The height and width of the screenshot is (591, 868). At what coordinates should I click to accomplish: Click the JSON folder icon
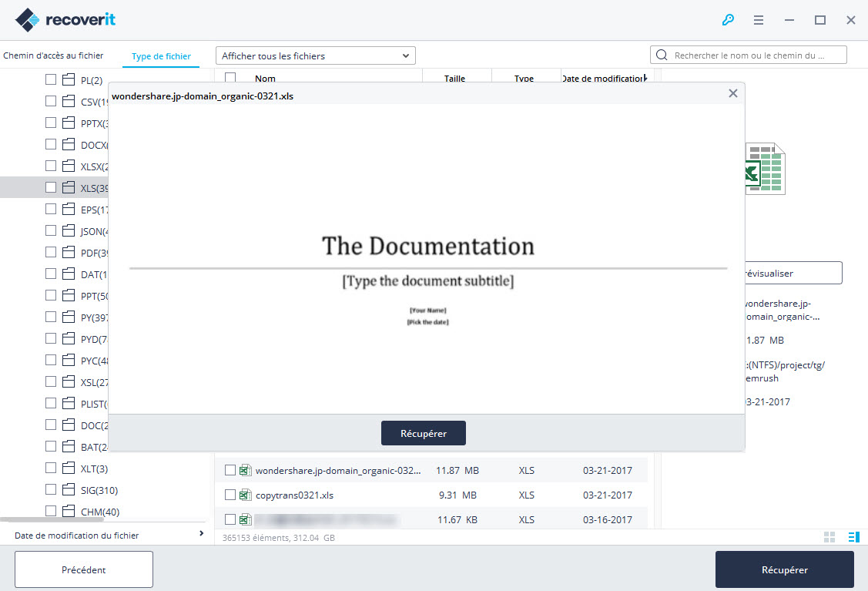pos(69,231)
